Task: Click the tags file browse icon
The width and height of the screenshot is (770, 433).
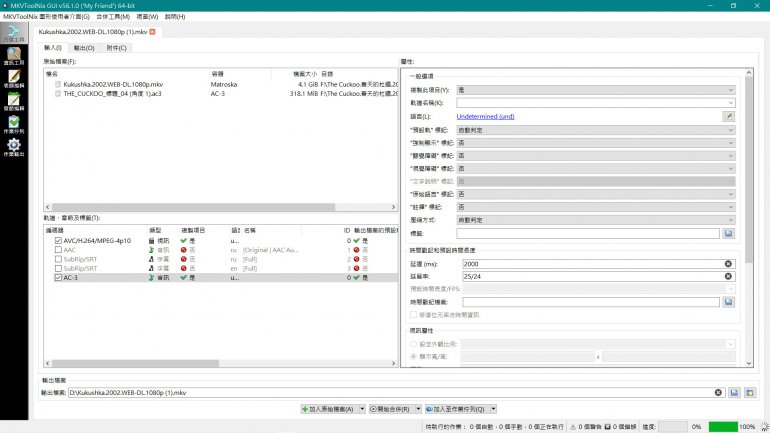Action: click(728, 234)
